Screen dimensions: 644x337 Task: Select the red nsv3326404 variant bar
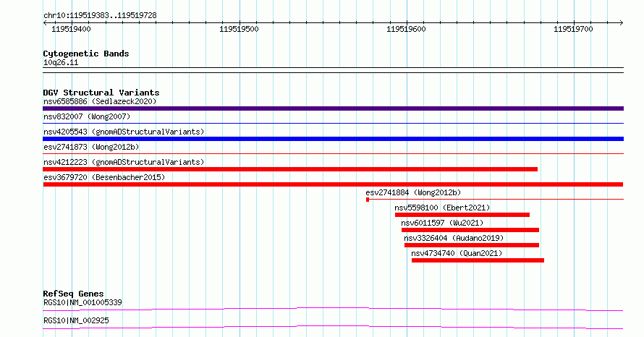point(472,245)
